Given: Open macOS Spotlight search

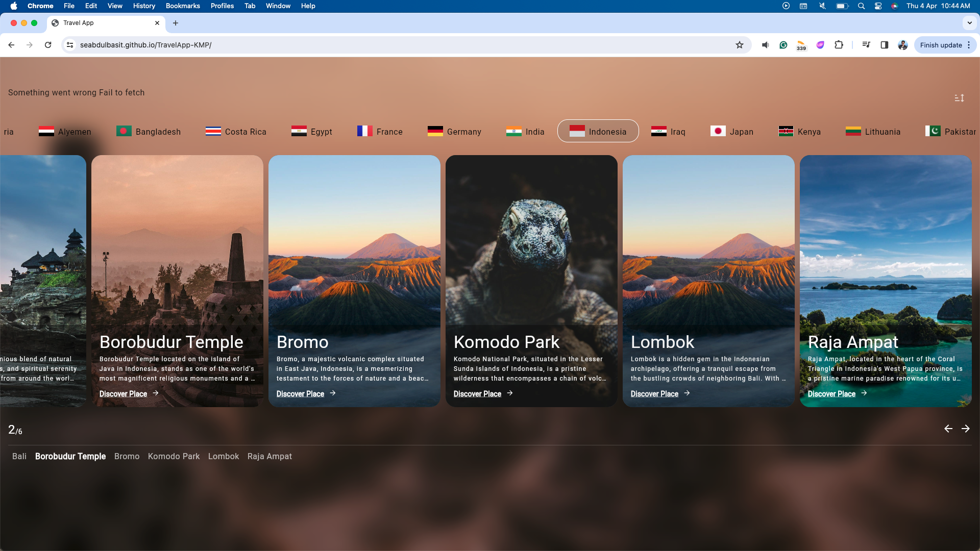Looking at the screenshot, I should [861, 6].
